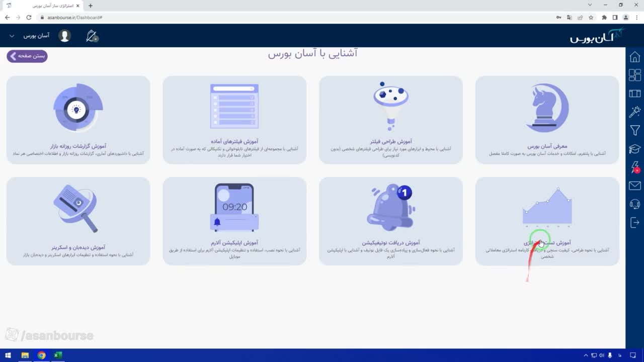Open the home icon in right sidebar
This screenshot has width=644, height=362.
point(635,57)
